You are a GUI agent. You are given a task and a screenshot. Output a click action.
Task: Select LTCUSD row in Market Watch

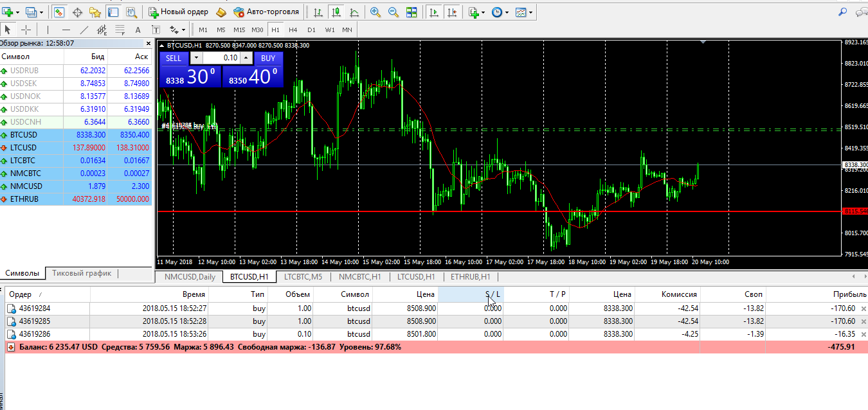click(76, 148)
